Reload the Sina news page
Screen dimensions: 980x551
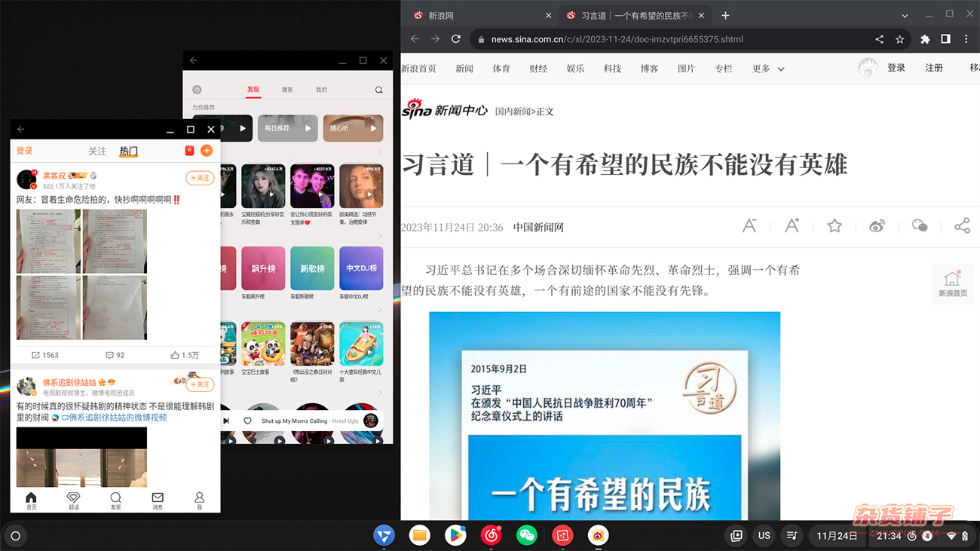(456, 39)
